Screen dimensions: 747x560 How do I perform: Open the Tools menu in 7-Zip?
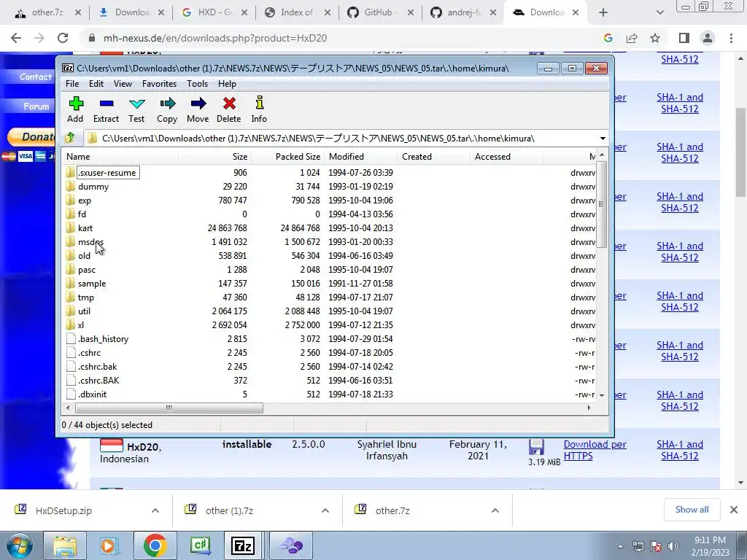pos(197,84)
